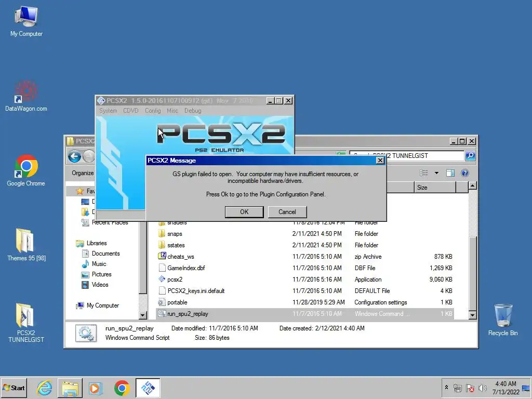Click the pcsx2 file icon
532x399 pixels.
point(162,279)
